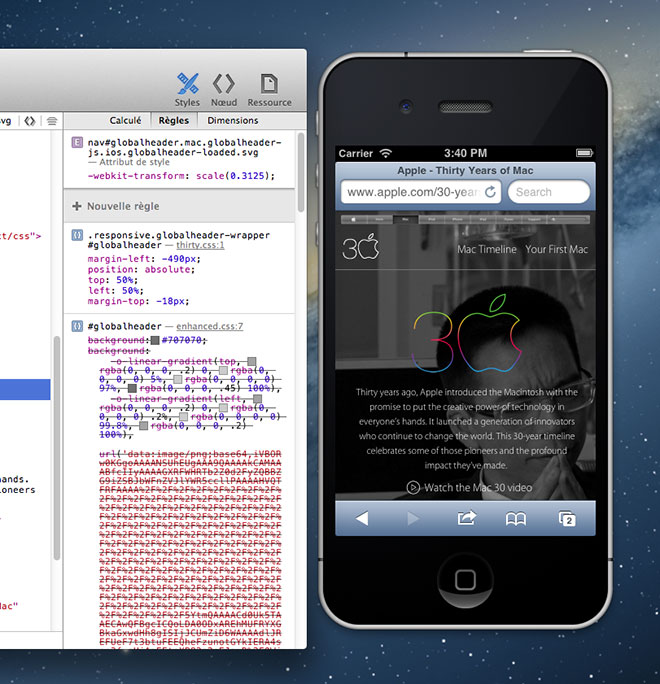
Task: Select the Règles tab
Action: (x=174, y=120)
